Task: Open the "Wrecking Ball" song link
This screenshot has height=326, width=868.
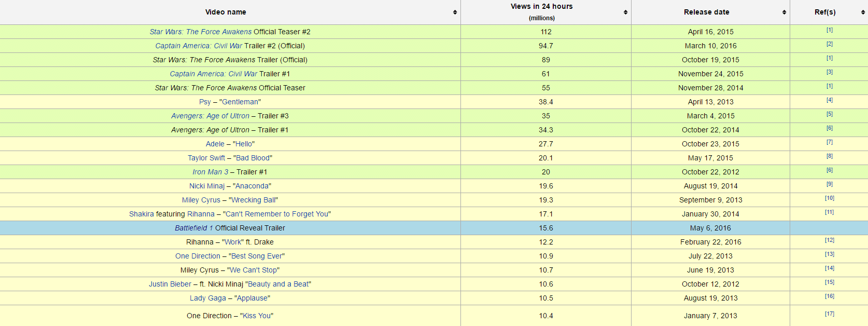Action: click(254, 200)
